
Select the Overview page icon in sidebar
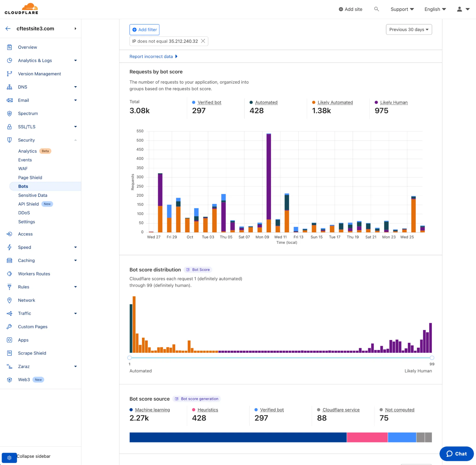(x=9, y=47)
